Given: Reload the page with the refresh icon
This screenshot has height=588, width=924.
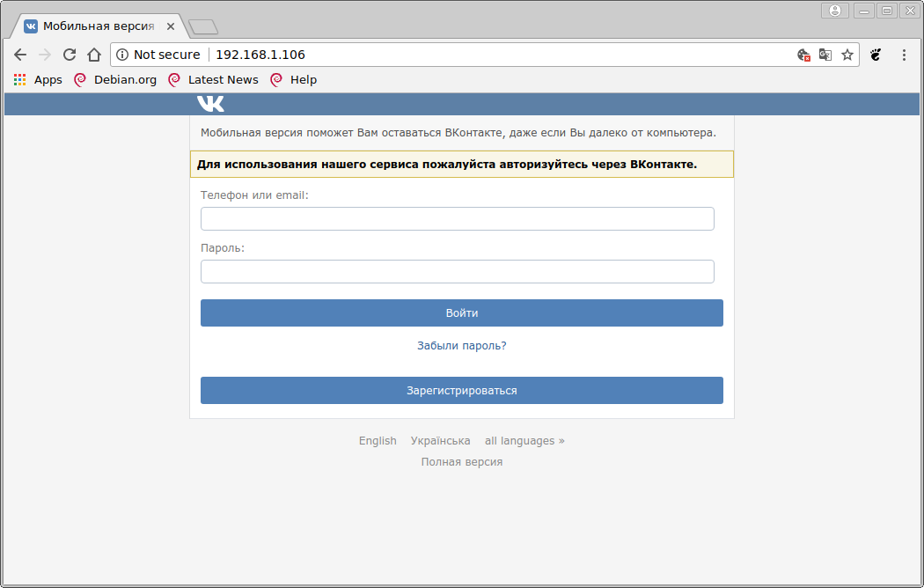Looking at the screenshot, I should pos(70,55).
